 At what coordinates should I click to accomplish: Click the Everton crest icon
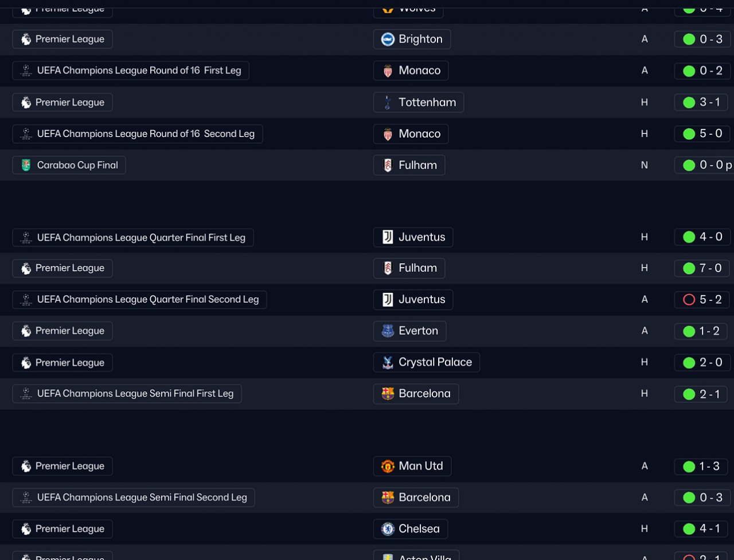pos(388,331)
